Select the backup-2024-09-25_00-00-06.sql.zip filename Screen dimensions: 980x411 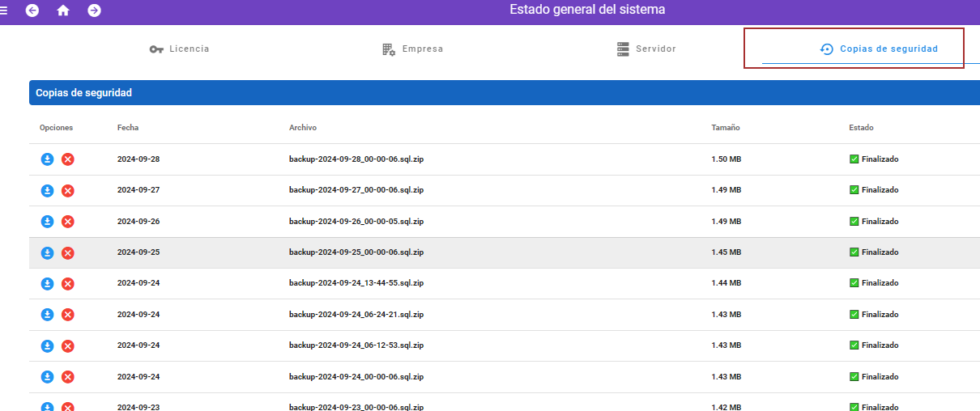(356, 252)
